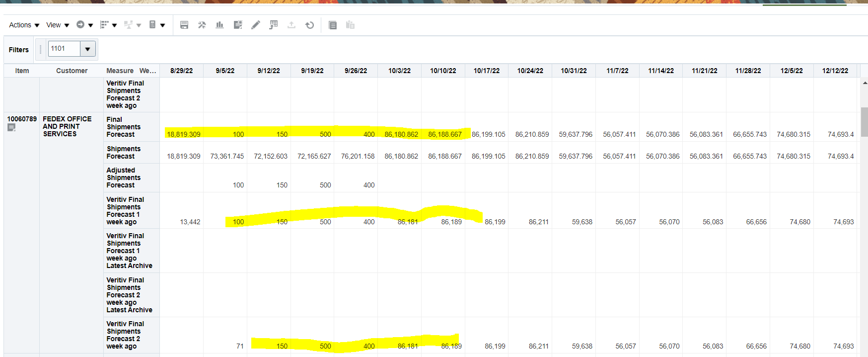The image size is (868, 357).
Task: Click the pencil edit icon
Action: (x=256, y=25)
